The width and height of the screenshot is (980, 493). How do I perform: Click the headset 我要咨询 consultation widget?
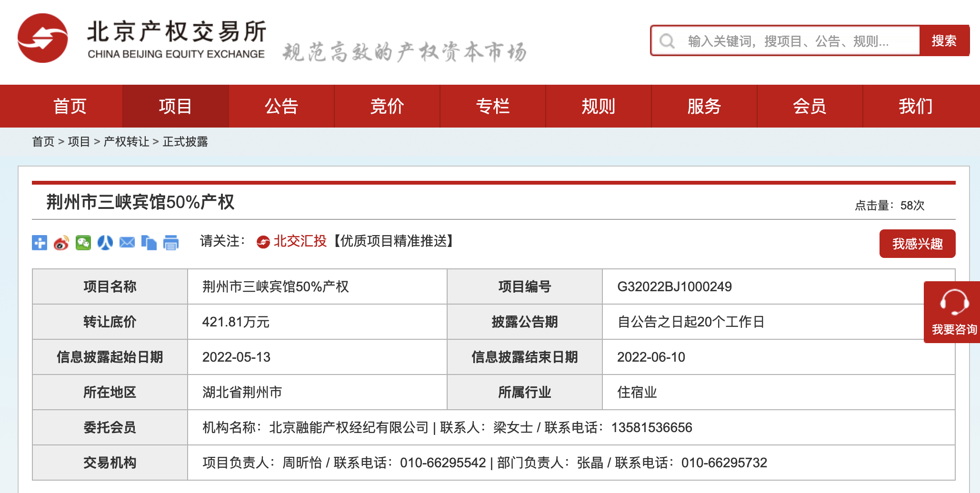(x=953, y=312)
